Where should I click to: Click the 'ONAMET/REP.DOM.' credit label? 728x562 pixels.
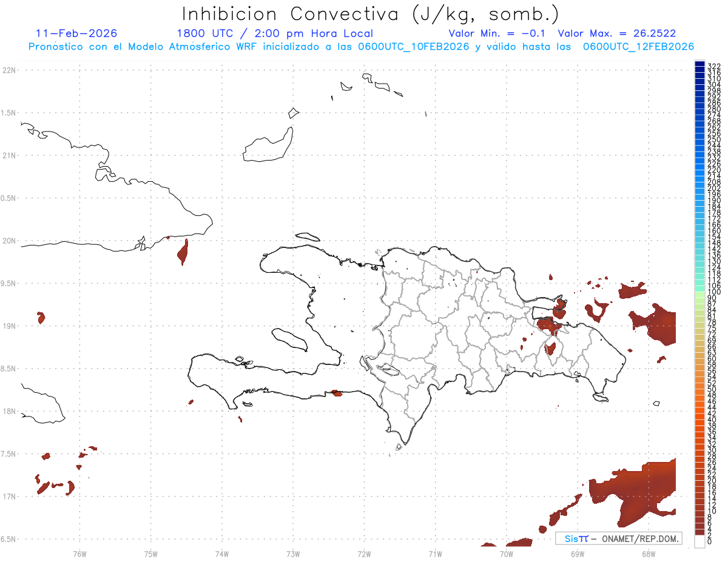tap(641, 538)
